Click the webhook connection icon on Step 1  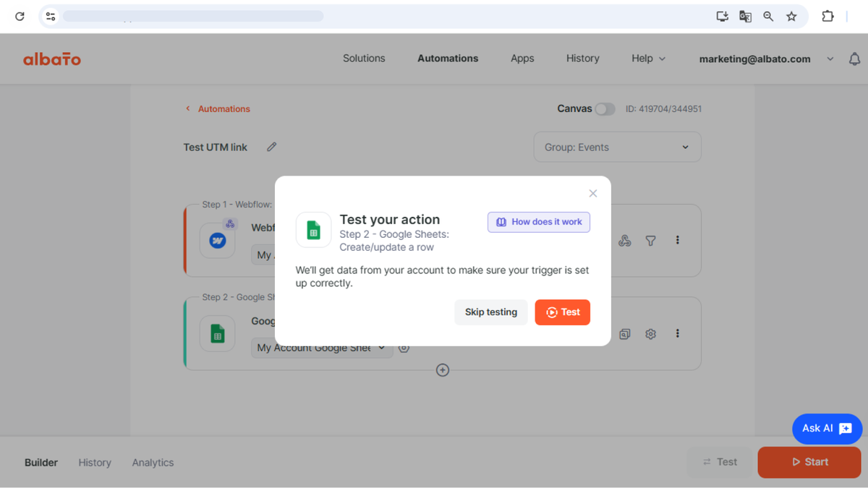point(624,240)
